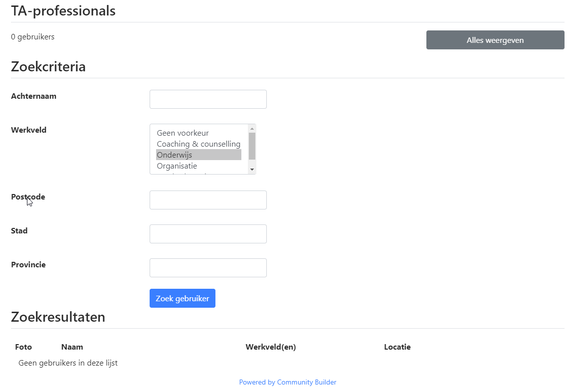Click the Zoekcriteria heading
575x392 pixels.
click(48, 67)
